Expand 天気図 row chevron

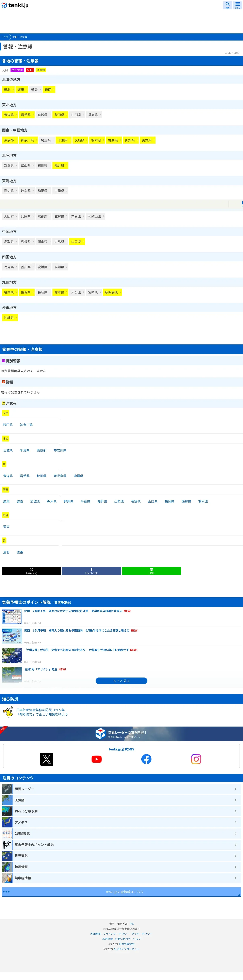[235, 800]
